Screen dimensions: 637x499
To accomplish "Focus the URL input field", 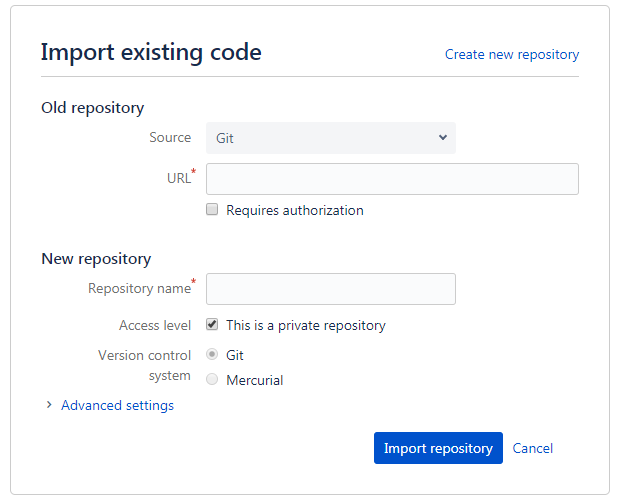I will (392, 179).
